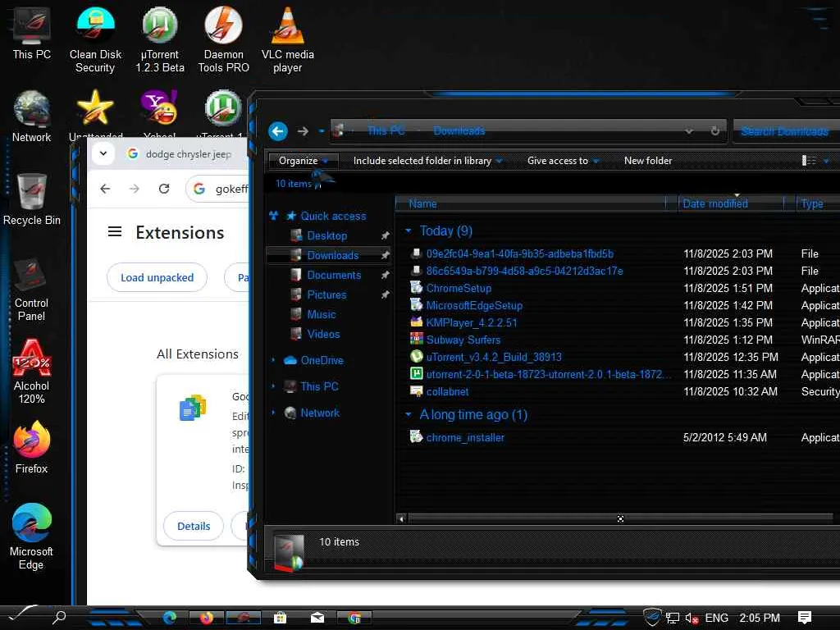Open Microsoft Edge desktop shortcut

pos(32,537)
